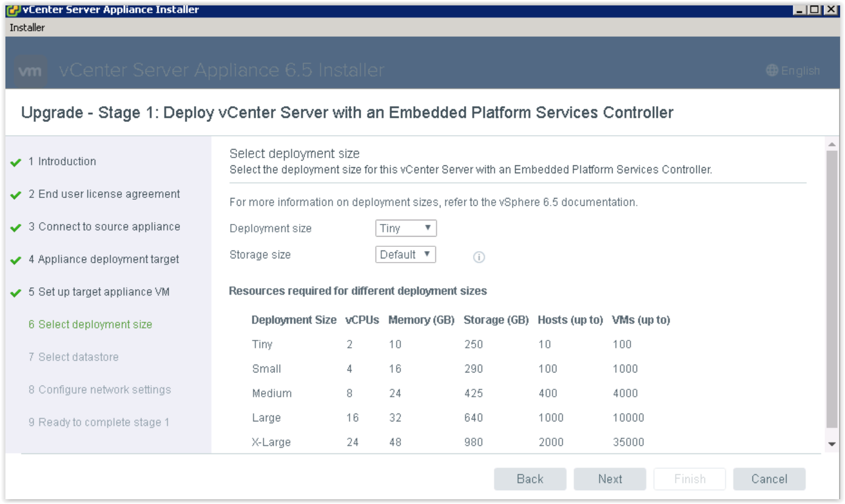Click checkmark beside End user license agreement
845x504 pixels.
[16, 196]
